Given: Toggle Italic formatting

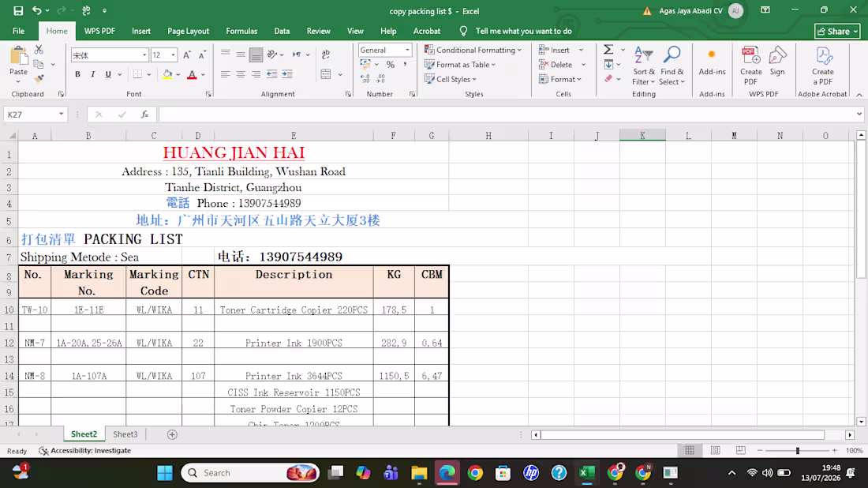Looking at the screenshot, I should (92, 74).
